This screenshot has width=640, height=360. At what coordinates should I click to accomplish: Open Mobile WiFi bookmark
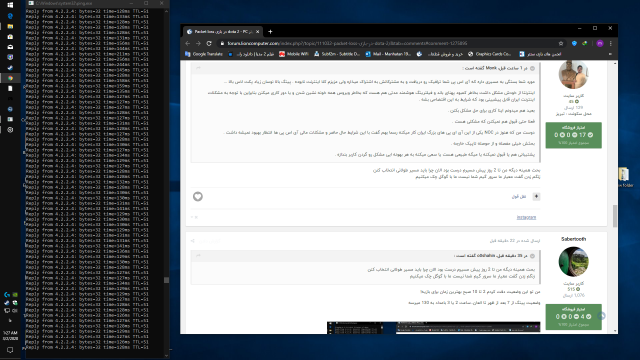pos(294,54)
